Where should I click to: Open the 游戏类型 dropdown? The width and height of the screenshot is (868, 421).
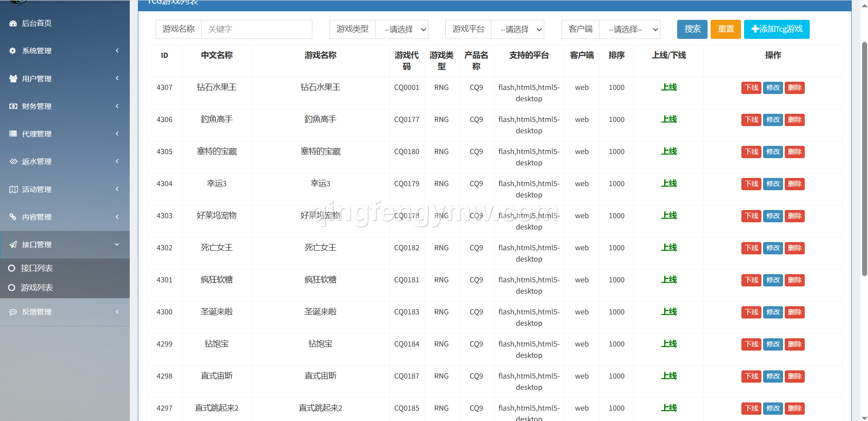point(402,29)
